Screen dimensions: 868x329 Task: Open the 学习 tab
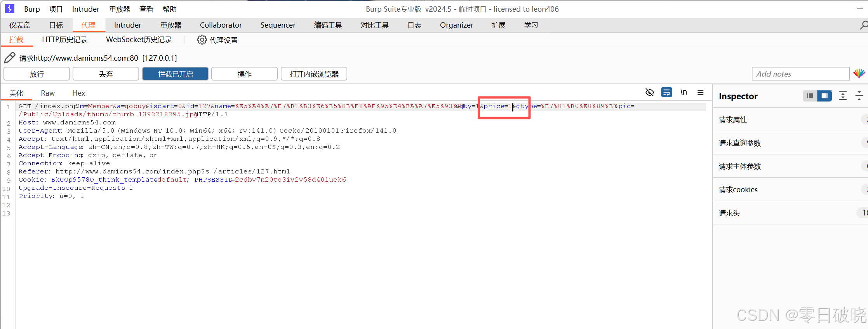coord(531,25)
